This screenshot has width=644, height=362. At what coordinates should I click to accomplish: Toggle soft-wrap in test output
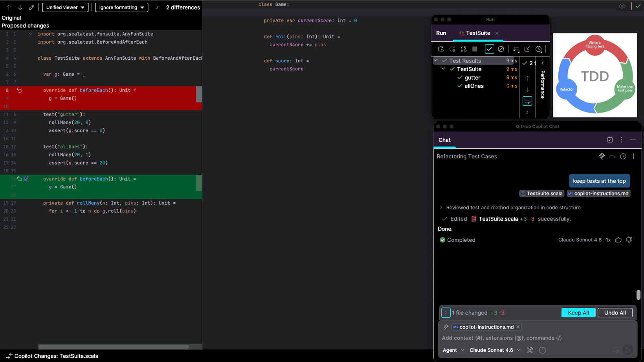(x=527, y=101)
